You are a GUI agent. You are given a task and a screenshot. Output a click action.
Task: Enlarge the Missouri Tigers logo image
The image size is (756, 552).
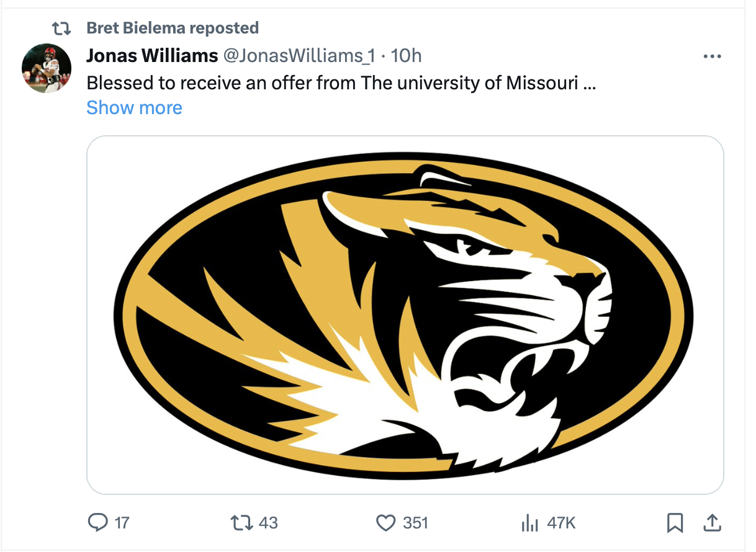tap(405, 315)
